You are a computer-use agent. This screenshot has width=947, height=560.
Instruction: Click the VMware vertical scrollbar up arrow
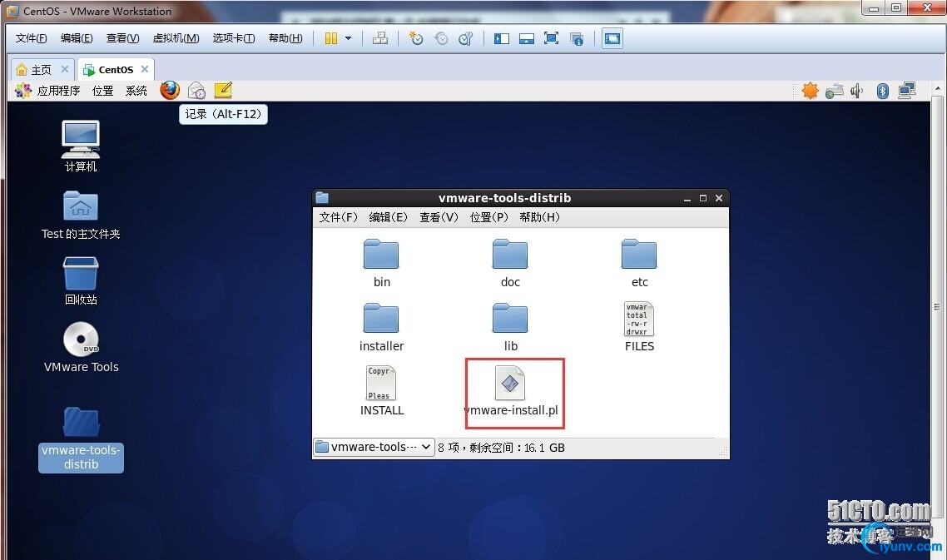pyautogui.click(x=938, y=88)
